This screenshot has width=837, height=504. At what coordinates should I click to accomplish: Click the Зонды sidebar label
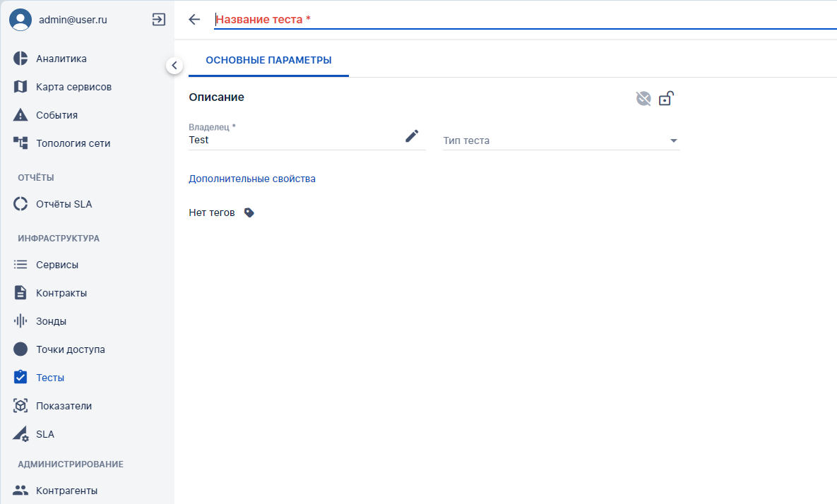52,322
